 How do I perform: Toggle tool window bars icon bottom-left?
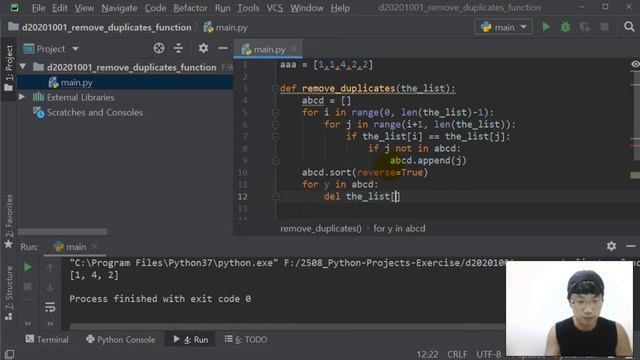[9, 354]
